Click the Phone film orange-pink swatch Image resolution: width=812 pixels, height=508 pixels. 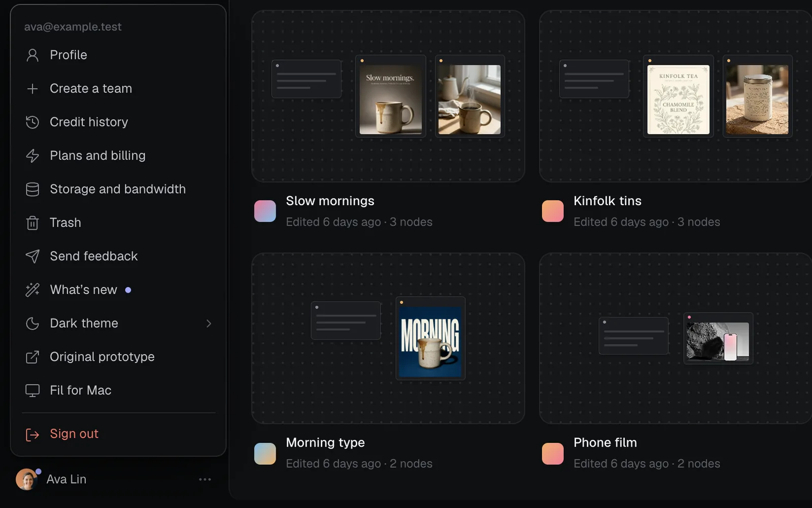point(553,453)
